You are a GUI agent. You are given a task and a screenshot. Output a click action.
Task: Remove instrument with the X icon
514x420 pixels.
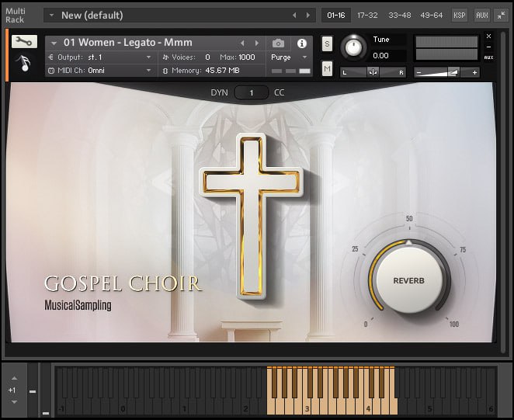[x=488, y=36]
